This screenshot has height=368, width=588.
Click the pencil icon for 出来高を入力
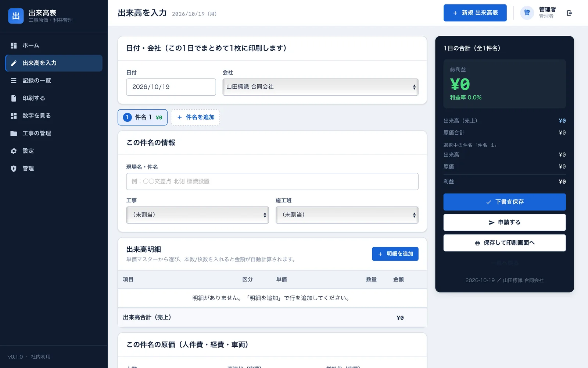point(14,63)
